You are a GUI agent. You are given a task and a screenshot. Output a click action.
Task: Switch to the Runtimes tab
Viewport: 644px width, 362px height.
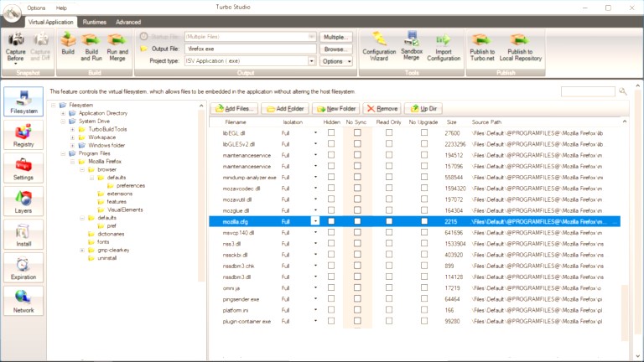95,22
